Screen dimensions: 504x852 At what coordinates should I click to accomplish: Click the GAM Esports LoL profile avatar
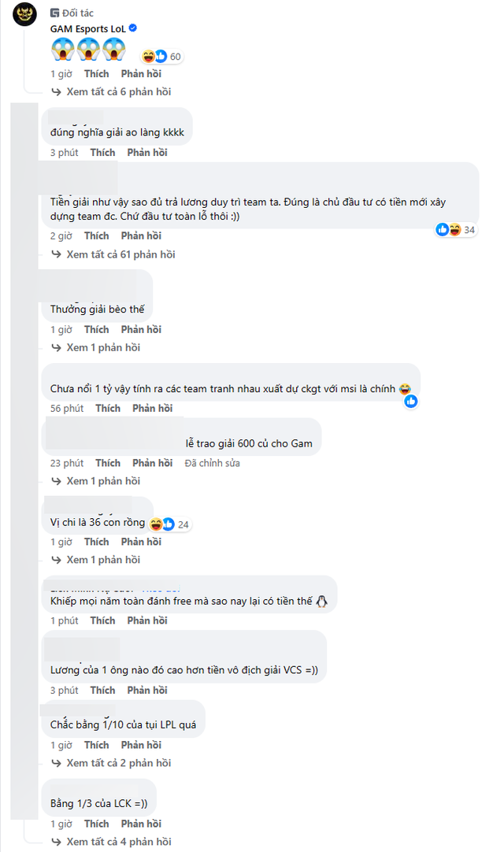click(x=24, y=22)
